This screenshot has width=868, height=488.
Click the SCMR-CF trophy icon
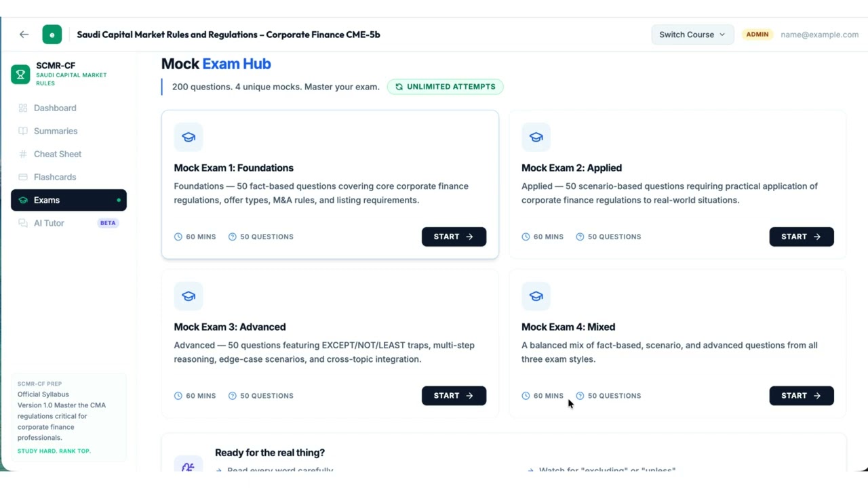(x=20, y=74)
